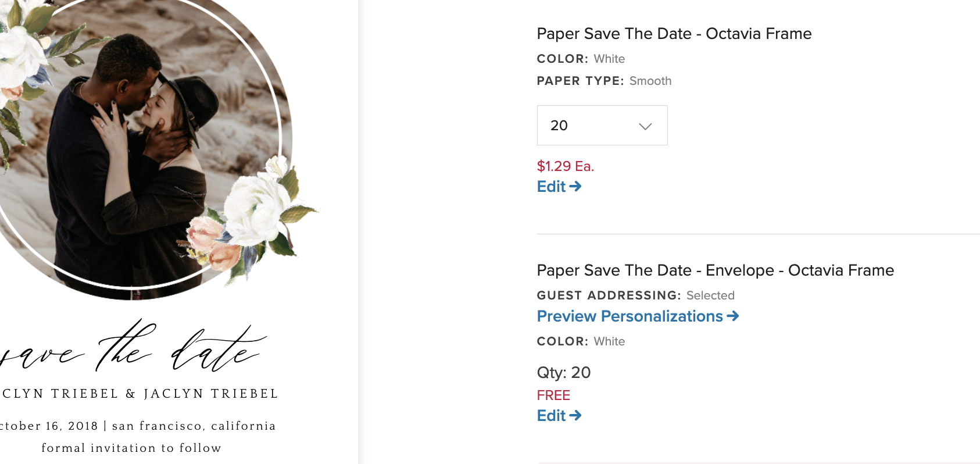Click arrow icon after Preview Personalizations
The image size is (980, 464).
[733, 316]
